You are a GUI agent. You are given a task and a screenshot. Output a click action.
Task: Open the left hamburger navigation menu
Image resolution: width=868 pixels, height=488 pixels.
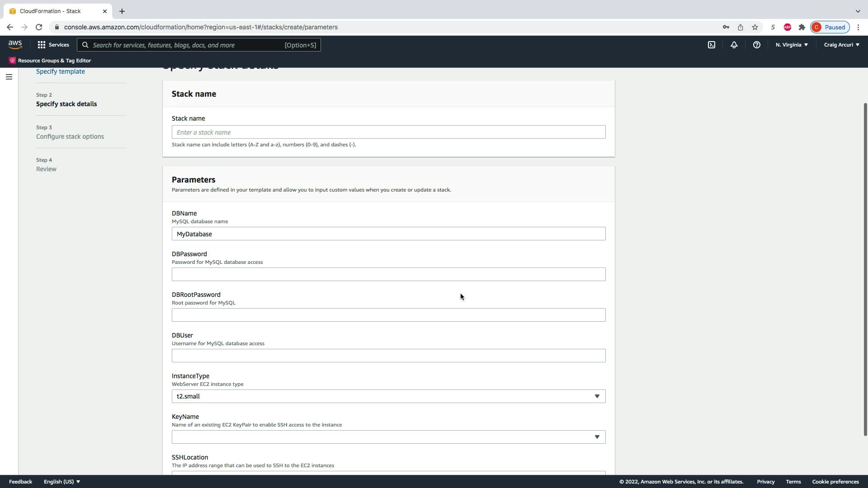9,77
